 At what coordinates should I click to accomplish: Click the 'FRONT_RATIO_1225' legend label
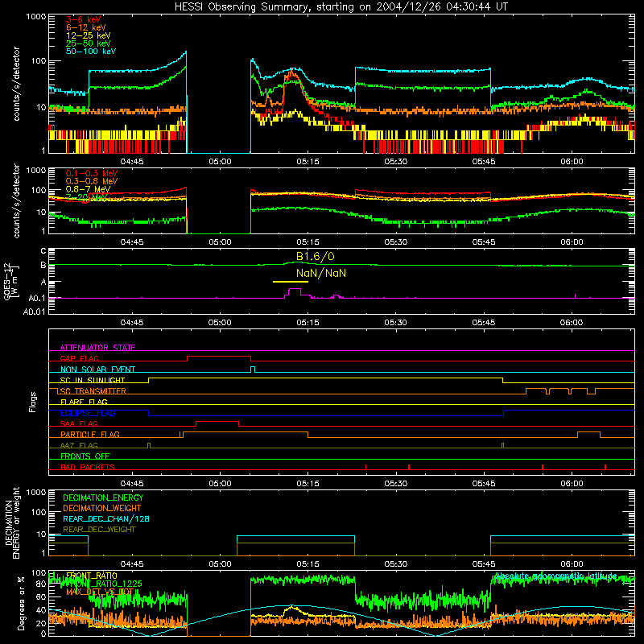tap(105, 584)
